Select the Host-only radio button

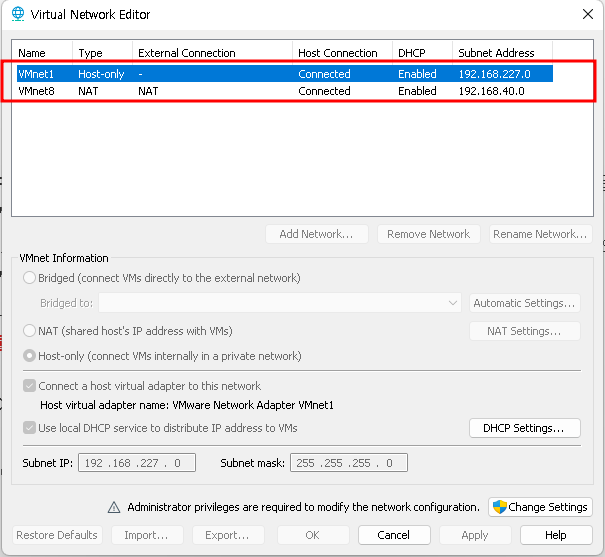29,356
